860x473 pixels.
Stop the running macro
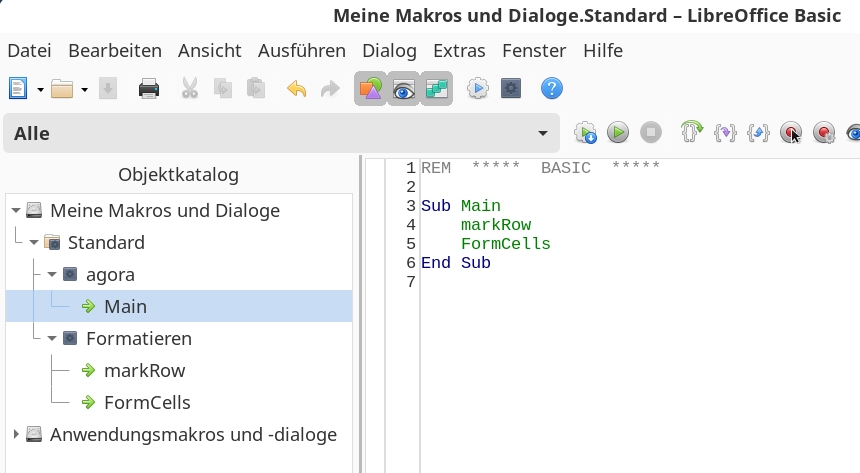[651, 133]
